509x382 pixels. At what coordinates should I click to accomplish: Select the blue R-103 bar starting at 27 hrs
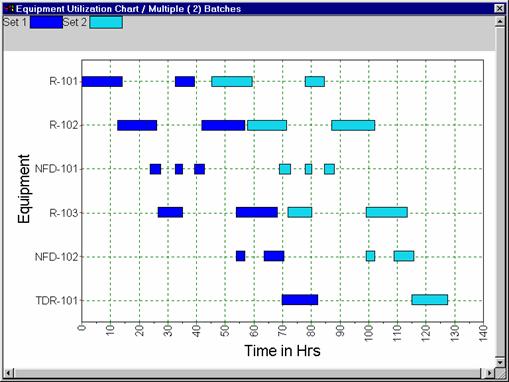pyautogui.click(x=170, y=212)
